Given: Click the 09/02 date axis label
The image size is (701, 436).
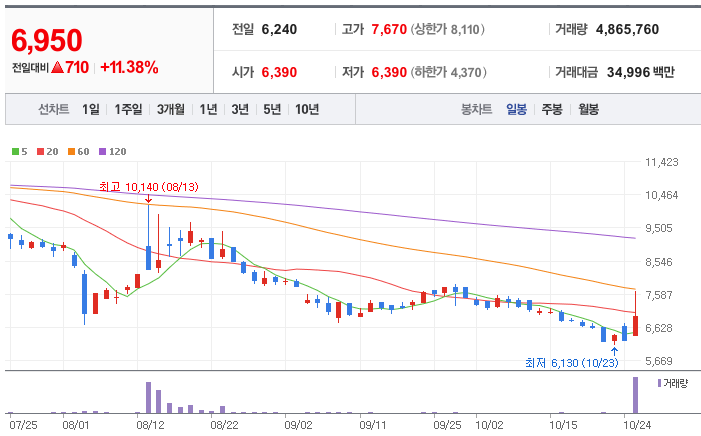Looking at the screenshot, I should 298,425.
